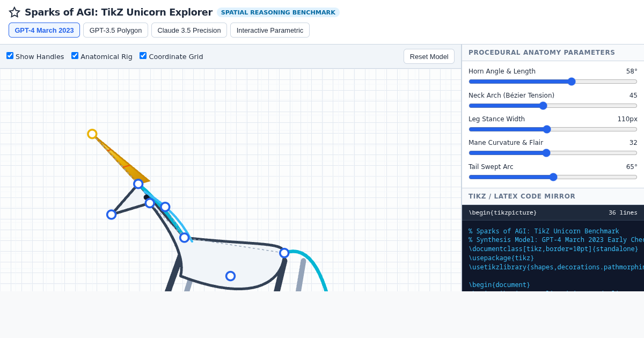This screenshot has height=338, width=644.
Task: Click the TikZ / LaTeX Code Mirror heading
Action: pyautogui.click(x=522, y=196)
